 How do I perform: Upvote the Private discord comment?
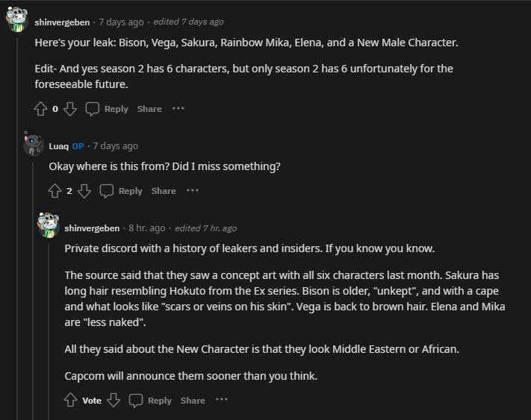(x=71, y=401)
